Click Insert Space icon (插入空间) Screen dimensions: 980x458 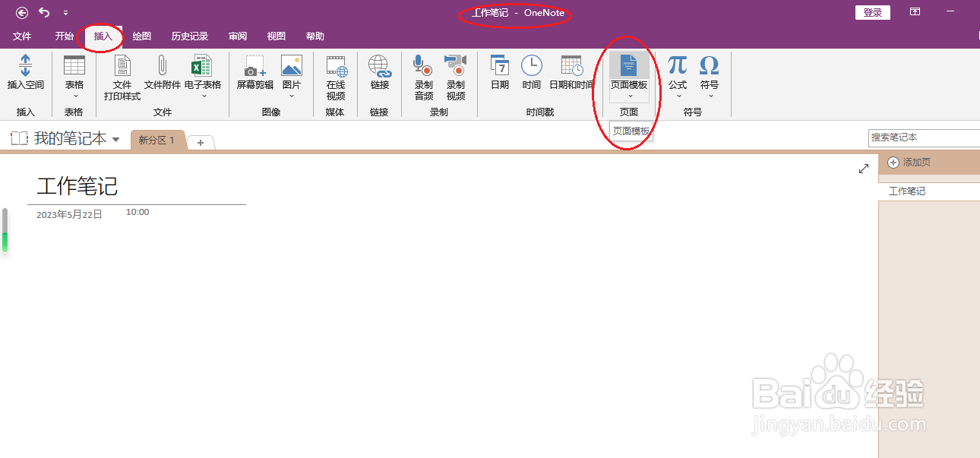click(26, 65)
